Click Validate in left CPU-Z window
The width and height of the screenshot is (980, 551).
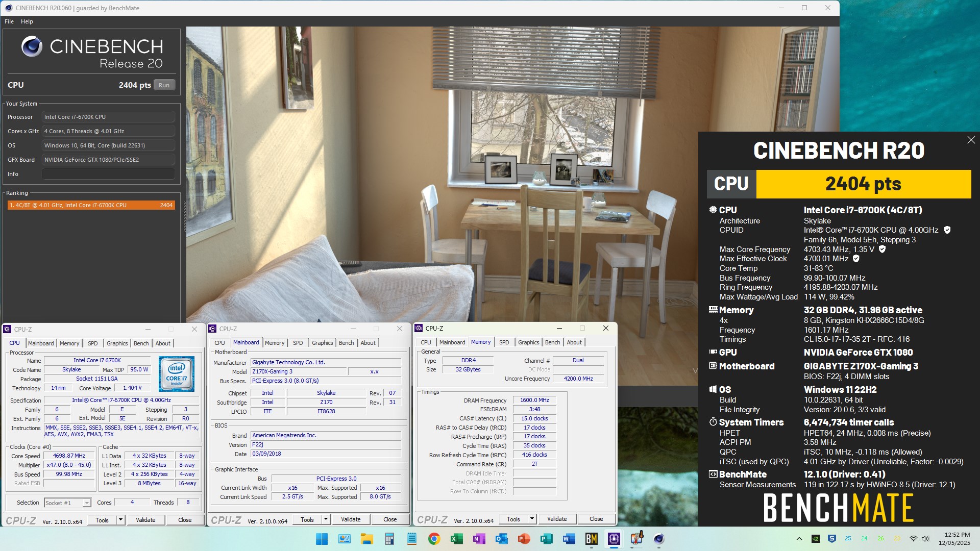pos(145,520)
